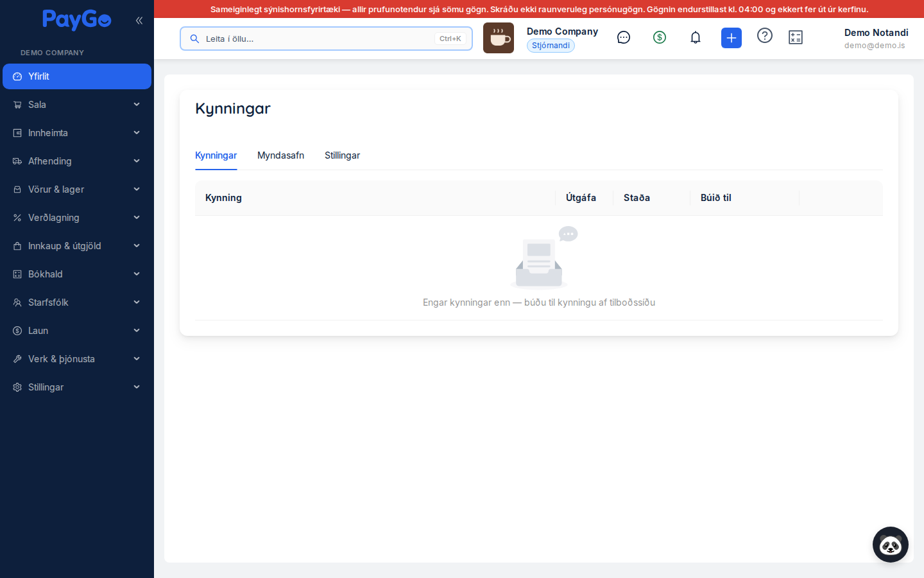Expand the Vörur & lager chevron
The image size is (924, 578).
pos(137,189)
